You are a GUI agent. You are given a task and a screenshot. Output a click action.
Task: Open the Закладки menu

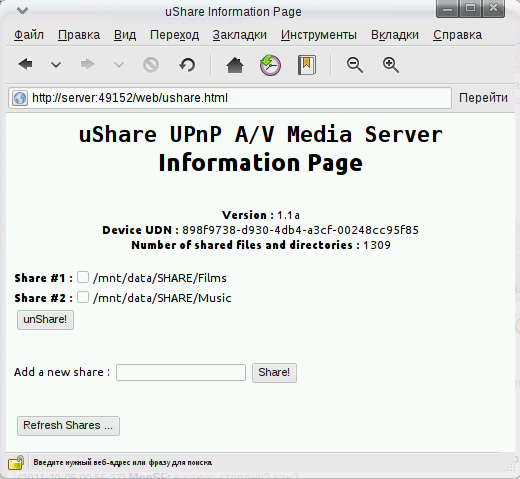pos(240,35)
